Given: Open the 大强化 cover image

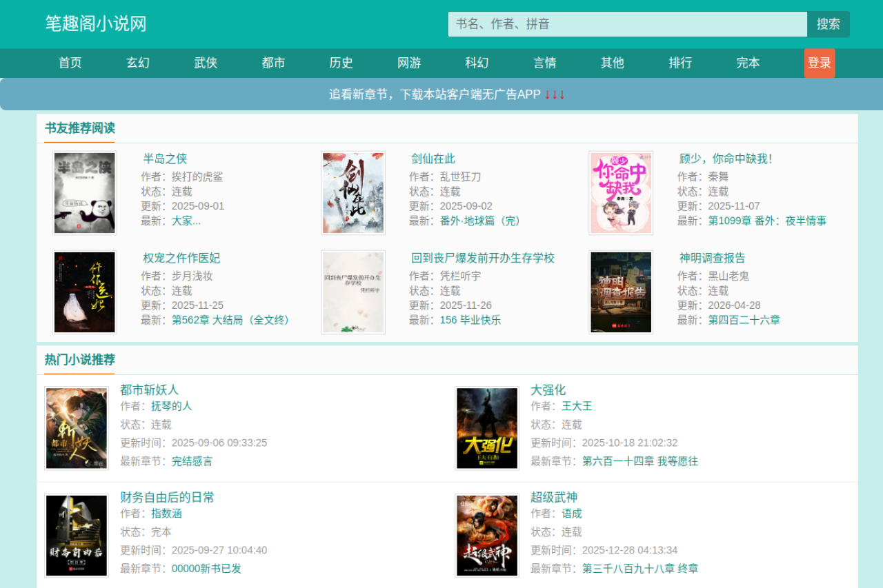Looking at the screenshot, I should [487, 428].
